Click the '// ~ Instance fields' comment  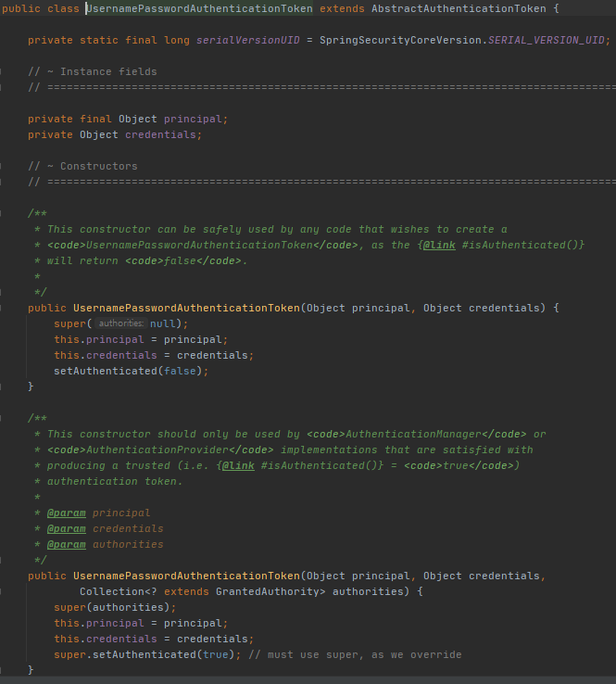(93, 71)
